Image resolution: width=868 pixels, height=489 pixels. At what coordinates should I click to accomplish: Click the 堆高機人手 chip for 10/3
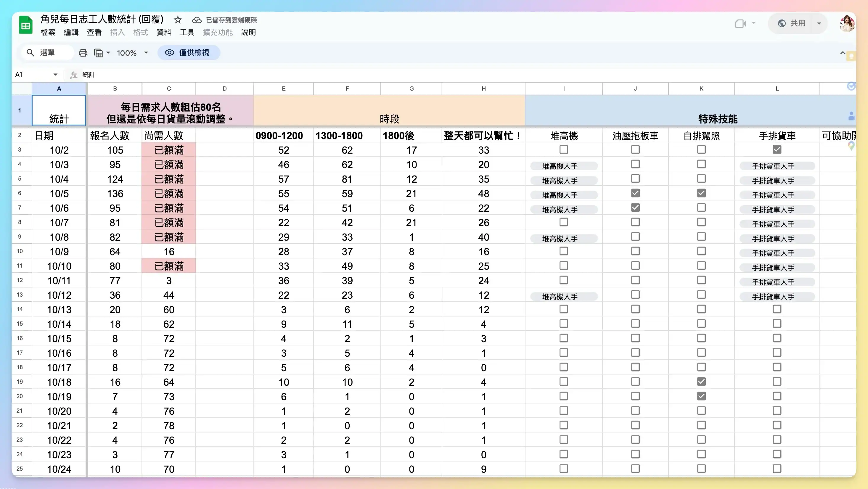564,166
